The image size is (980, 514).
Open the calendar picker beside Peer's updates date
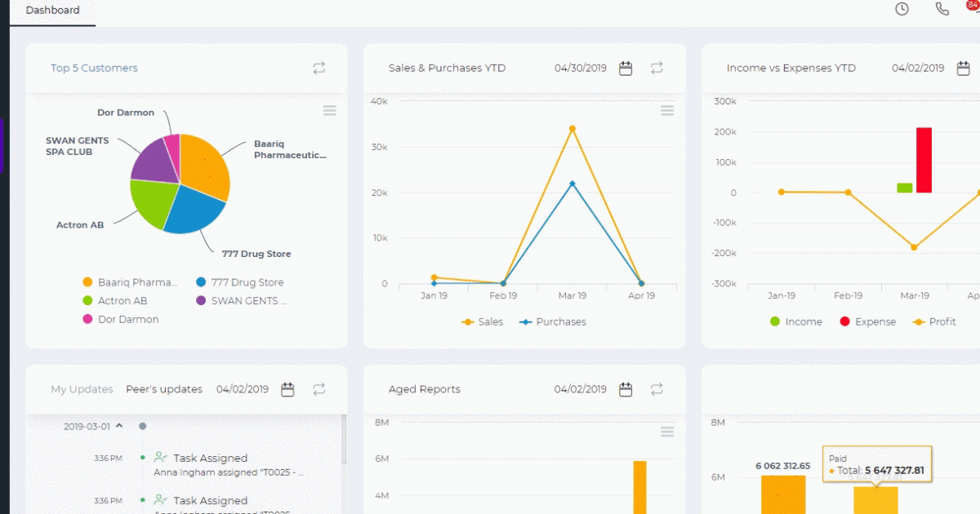pos(287,390)
